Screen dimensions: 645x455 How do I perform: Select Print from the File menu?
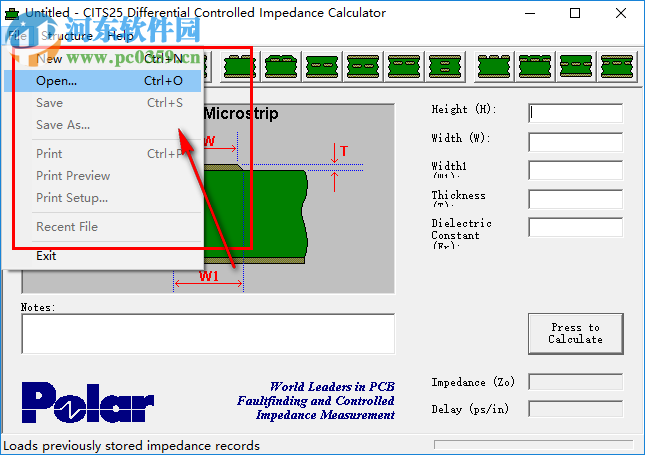[103, 154]
